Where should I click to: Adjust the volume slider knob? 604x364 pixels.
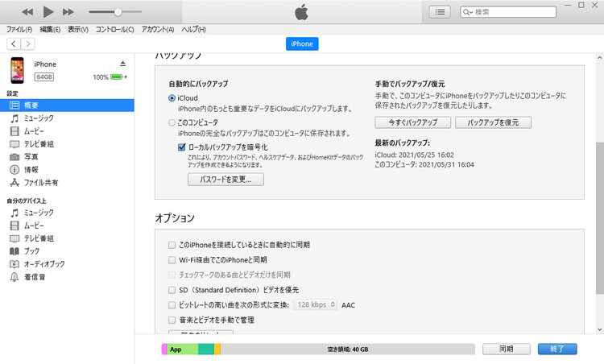click(118, 12)
